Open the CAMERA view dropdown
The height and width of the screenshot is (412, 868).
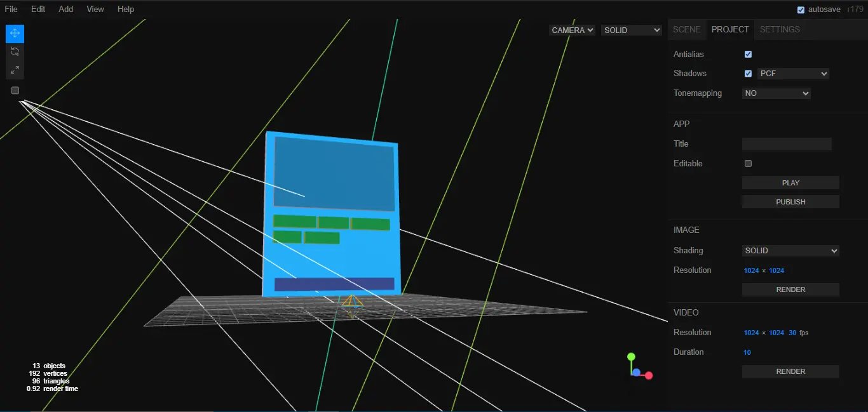pyautogui.click(x=572, y=30)
